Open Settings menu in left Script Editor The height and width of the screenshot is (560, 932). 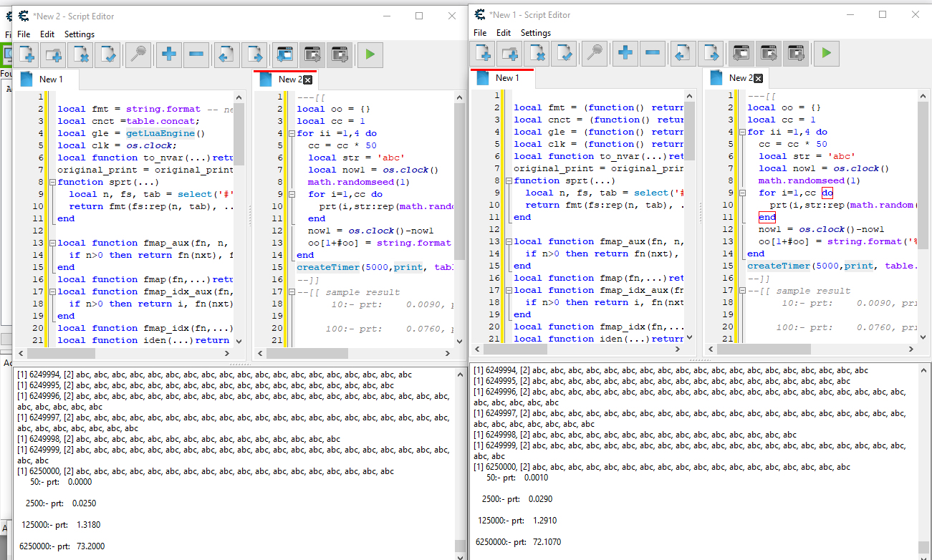point(80,34)
